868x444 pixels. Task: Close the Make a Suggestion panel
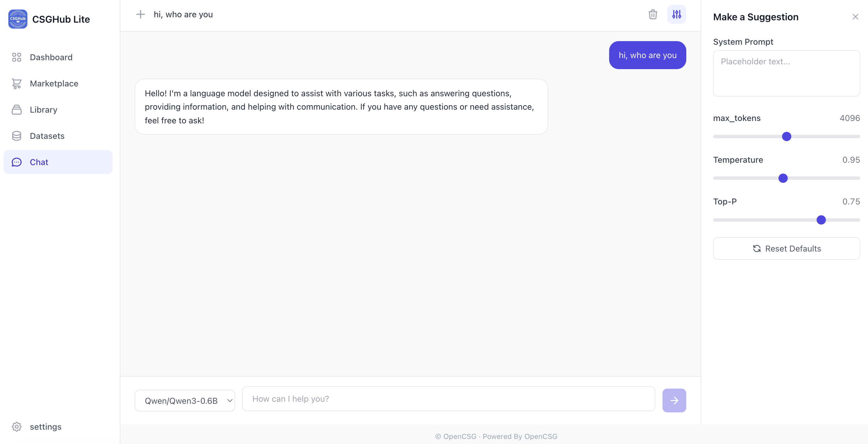(855, 17)
